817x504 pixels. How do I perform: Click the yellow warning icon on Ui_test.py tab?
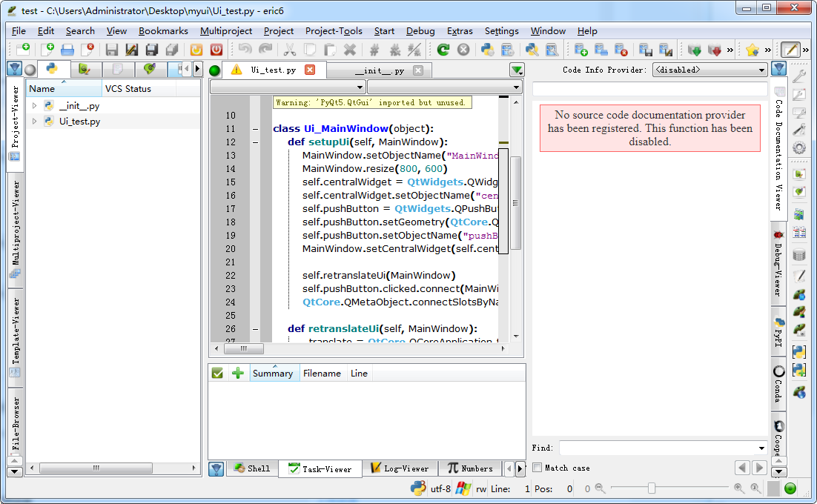(x=236, y=68)
